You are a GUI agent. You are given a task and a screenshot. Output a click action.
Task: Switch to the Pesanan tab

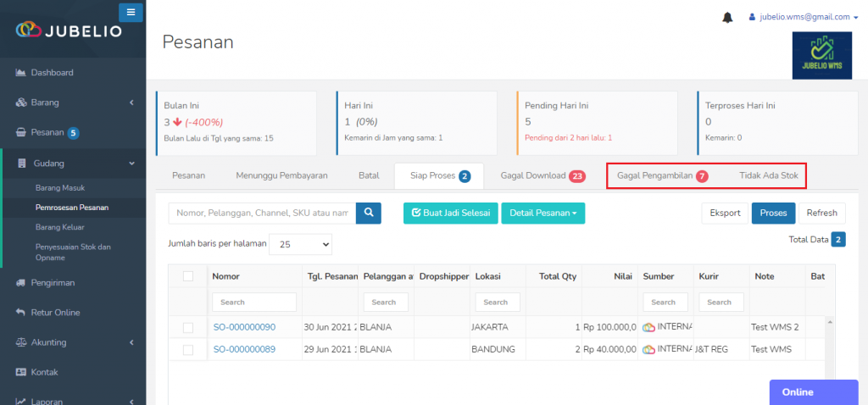click(189, 175)
